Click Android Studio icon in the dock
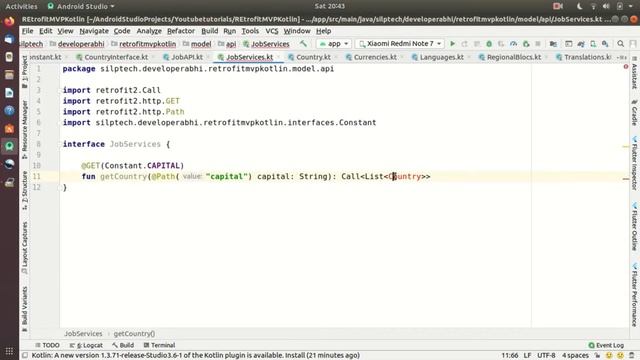 (9, 146)
